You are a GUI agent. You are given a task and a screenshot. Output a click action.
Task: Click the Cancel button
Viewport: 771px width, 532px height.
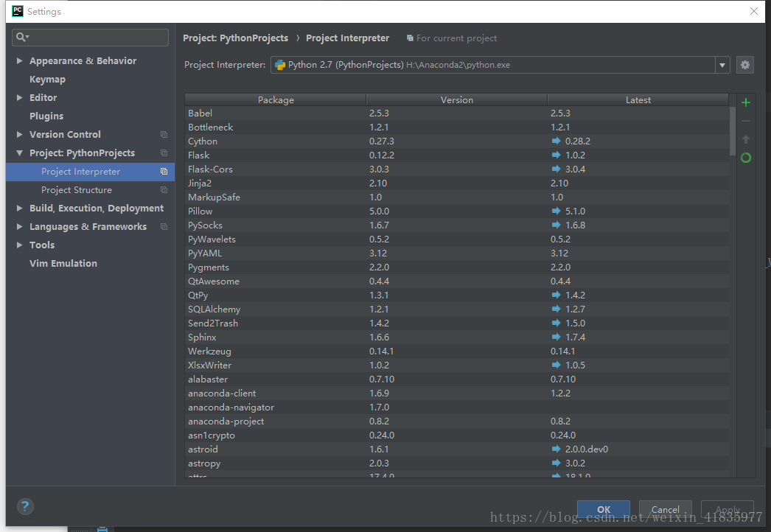coord(666,509)
